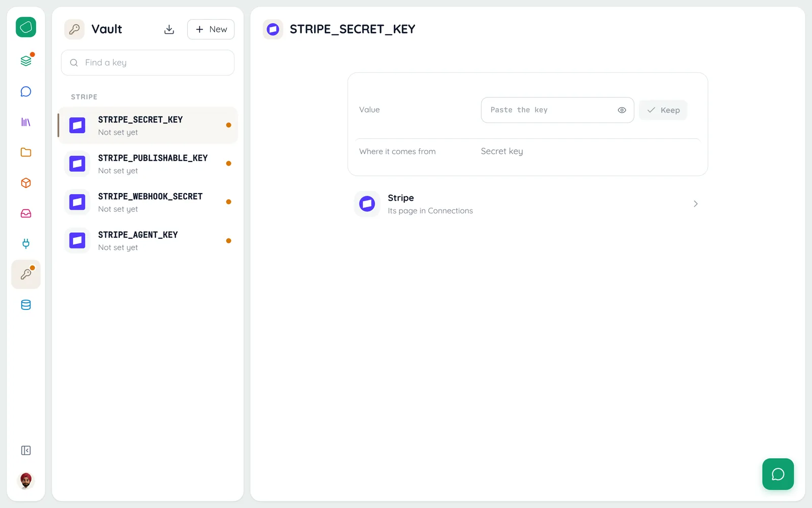Screen dimensions: 812x508
Task: Focus the Find a key search field
Action: pyautogui.click(x=148, y=62)
